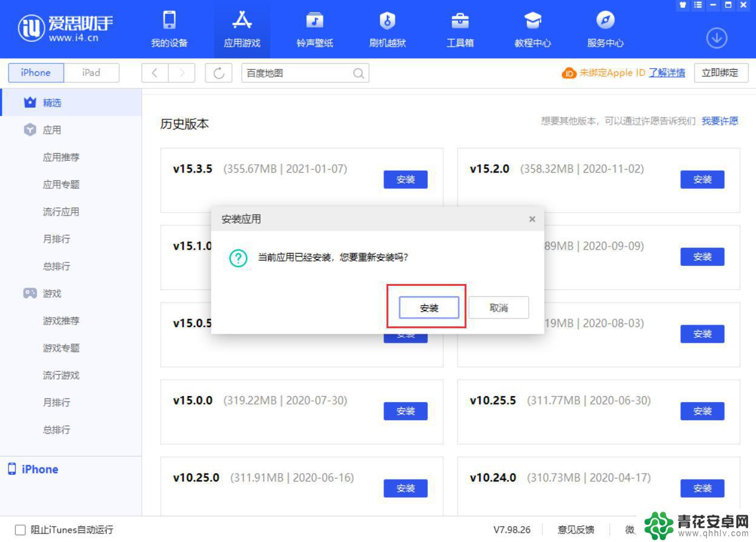Open the 教程中心 tab

point(532,29)
